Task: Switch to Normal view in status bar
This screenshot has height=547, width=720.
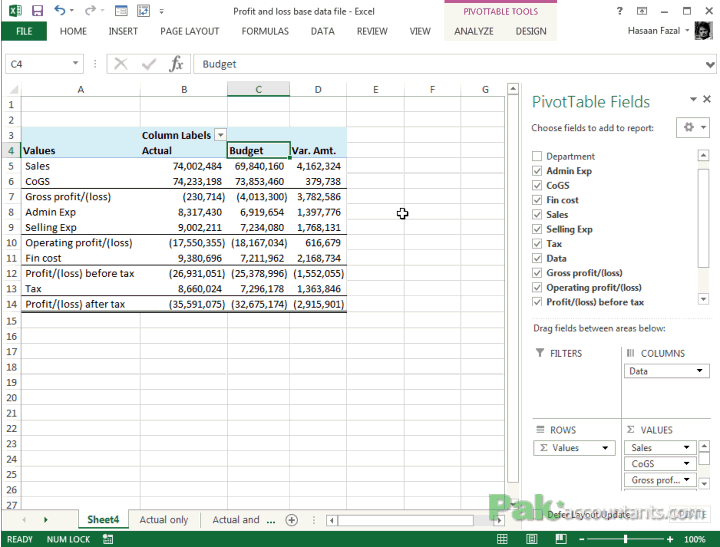Action: (x=502, y=539)
